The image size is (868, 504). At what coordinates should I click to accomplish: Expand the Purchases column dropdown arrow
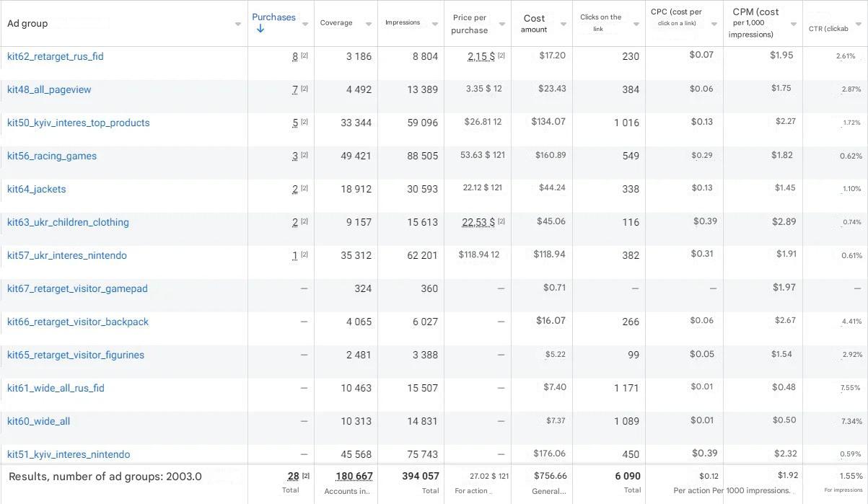tap(305, 25)
